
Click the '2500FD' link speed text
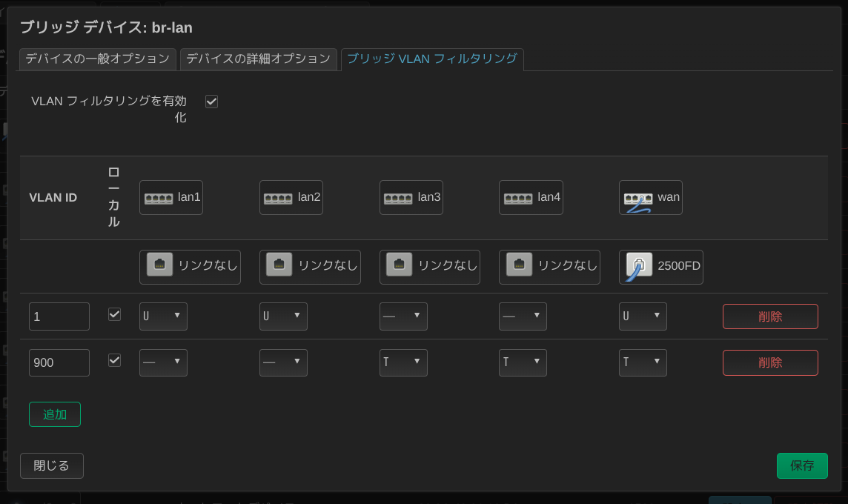tap(679, 265)
